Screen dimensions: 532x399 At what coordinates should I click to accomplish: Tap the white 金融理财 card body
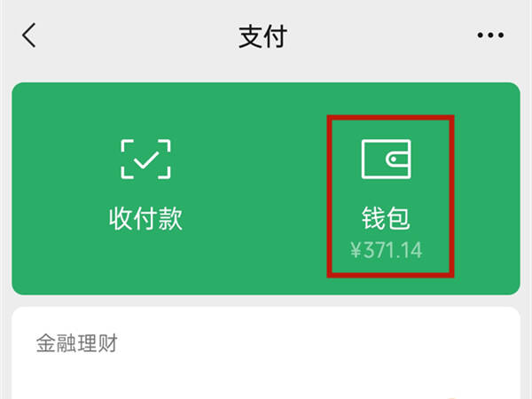[x=266, y=353]
